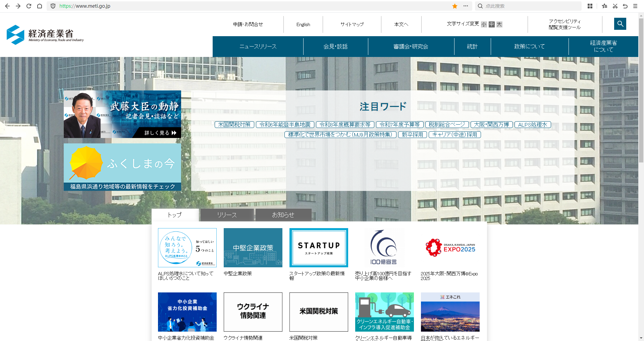The width and height of the screenshot is (644, 341).
Task: Switch to the お知らせ tab
Action: 283,215
